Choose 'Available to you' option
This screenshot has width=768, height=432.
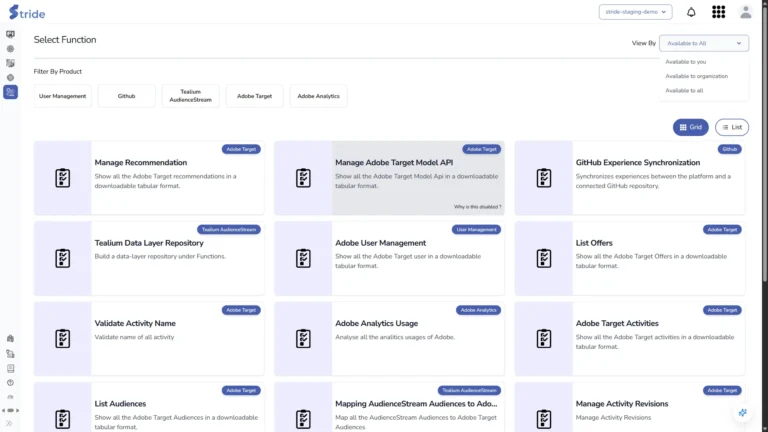click(686, 62)
